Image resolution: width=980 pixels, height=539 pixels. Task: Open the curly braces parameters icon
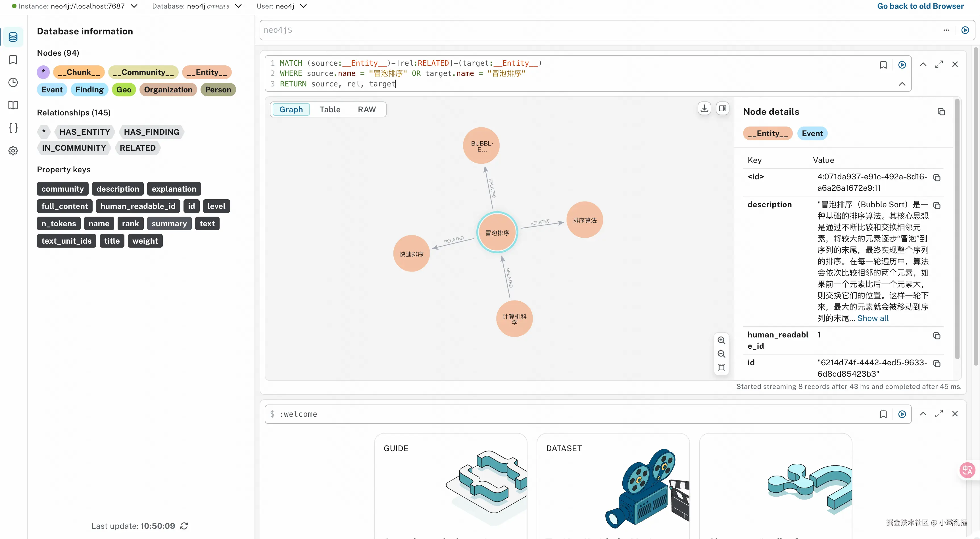coord(13,128)
